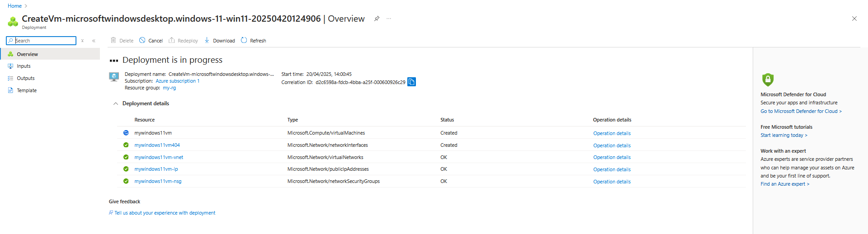
Task: Download deployment from the toolbar
Action: pyautogui.click(x=220, y=41)
